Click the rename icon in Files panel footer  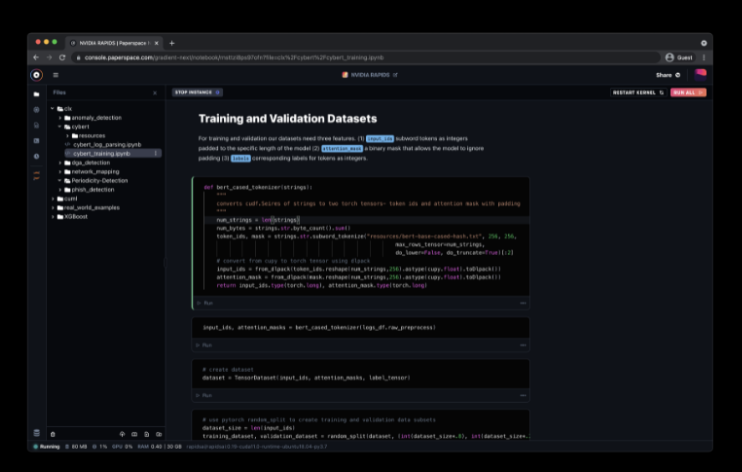click(134, 434)
